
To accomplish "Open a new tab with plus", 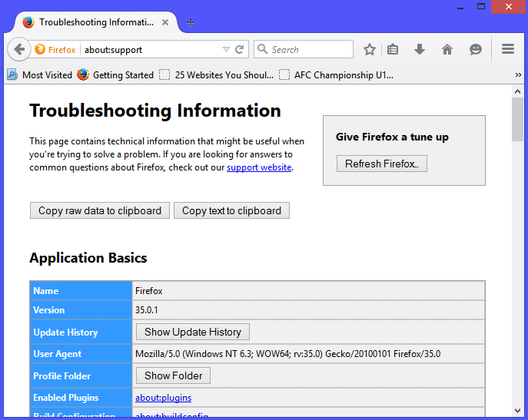I will [x=191, y=22].
